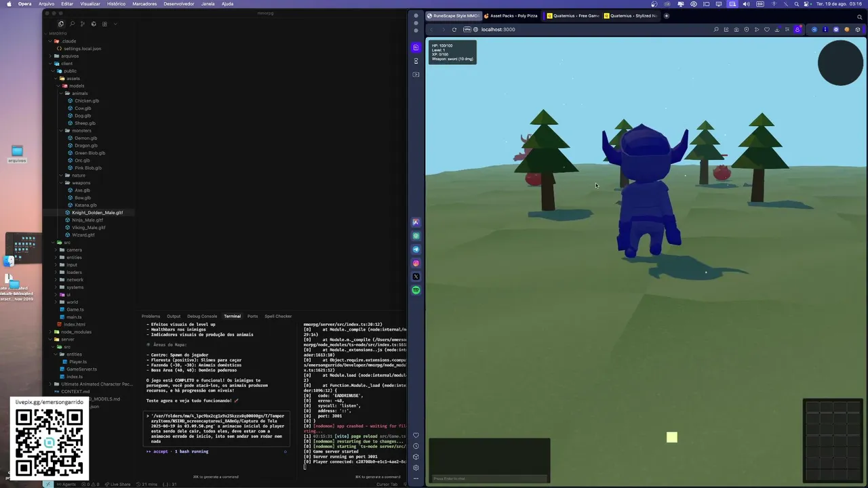This screenshot has width=868, height=488.
Task: Open a new tab with plus button
Action: pos(667,16)
